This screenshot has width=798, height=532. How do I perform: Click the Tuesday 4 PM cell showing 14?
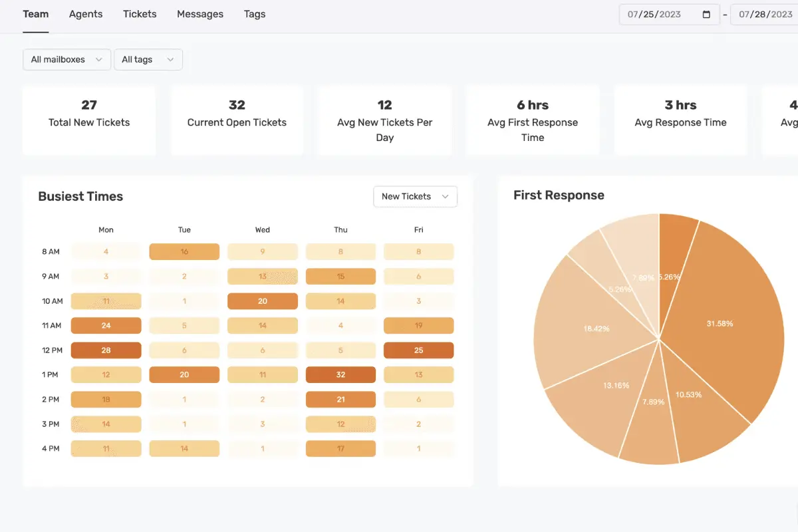tap(184, 449)
